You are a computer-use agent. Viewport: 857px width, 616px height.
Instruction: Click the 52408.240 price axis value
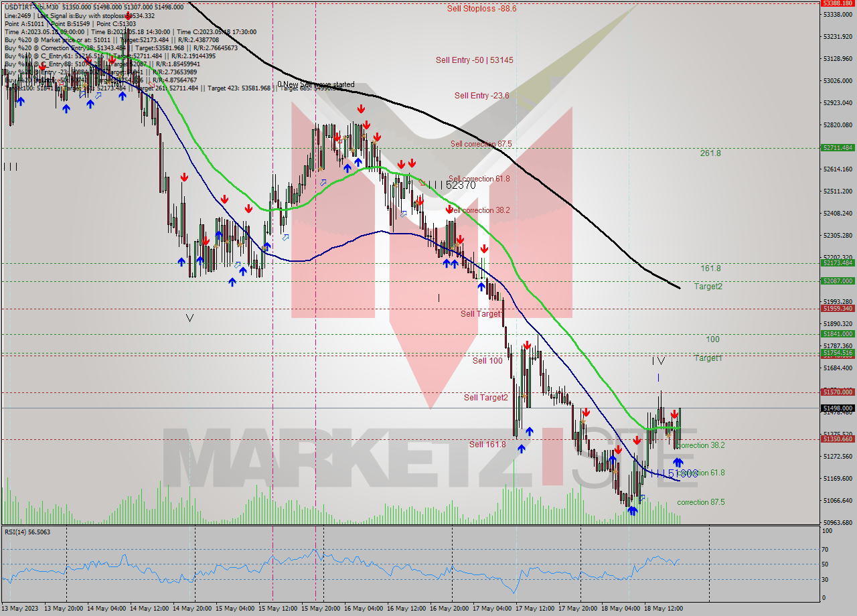(x=838, y=214)
